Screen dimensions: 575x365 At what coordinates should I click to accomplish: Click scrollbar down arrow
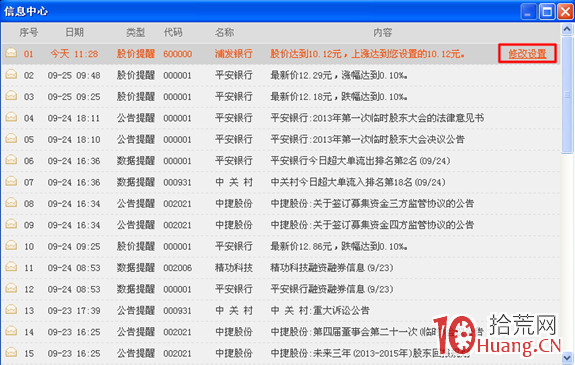coord(567,358)
